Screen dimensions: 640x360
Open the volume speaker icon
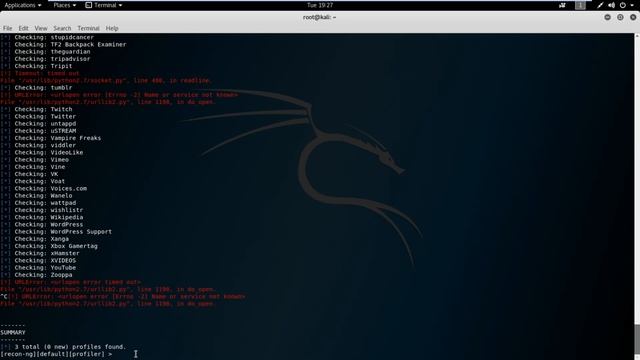tap(611, 5)
